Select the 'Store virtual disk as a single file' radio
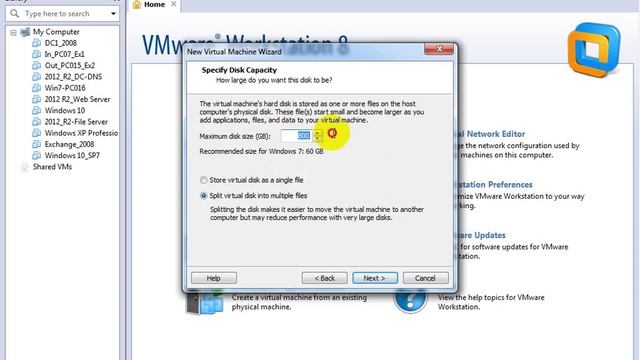 click(203, 180)
